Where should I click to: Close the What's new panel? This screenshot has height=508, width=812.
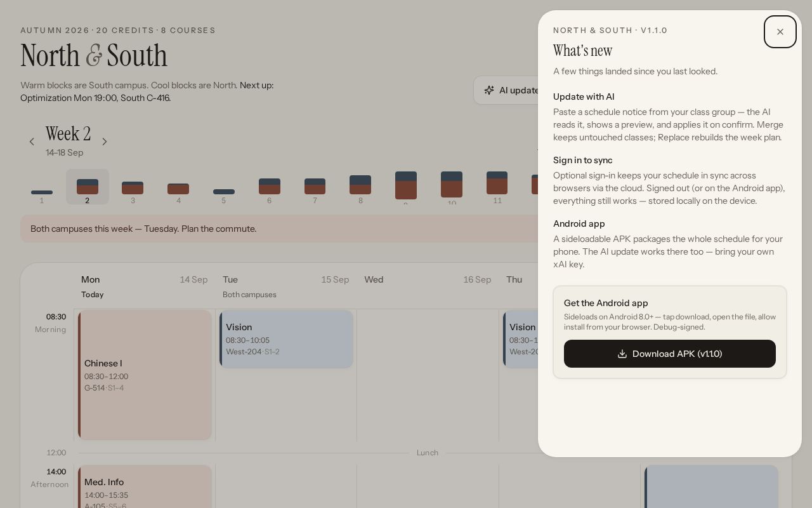point(780,32)
